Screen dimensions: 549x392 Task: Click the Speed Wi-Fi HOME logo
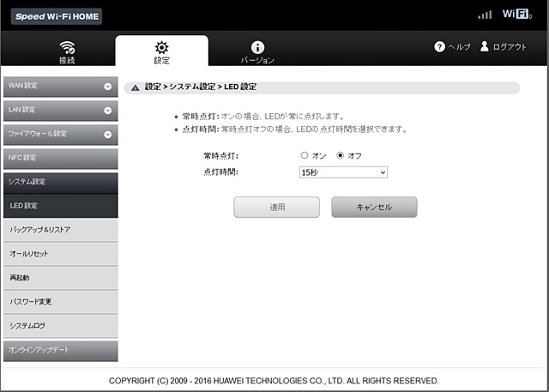[57, 16]
